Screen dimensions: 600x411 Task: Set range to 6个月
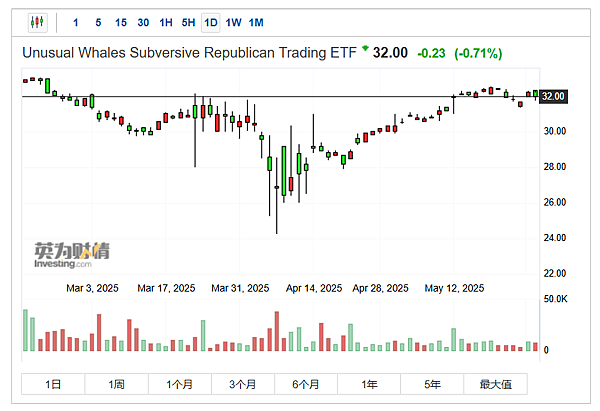pos(306,384)
